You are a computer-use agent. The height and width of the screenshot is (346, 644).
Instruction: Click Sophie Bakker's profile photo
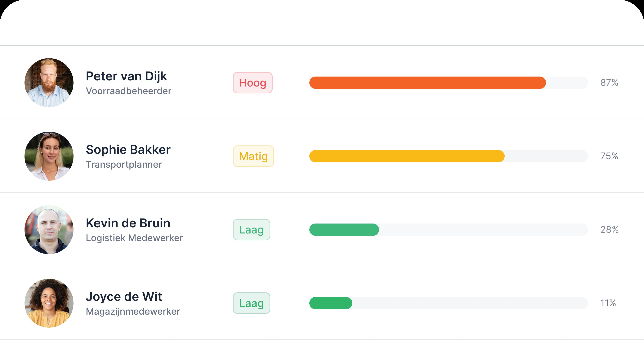click(x=49, y=156)
